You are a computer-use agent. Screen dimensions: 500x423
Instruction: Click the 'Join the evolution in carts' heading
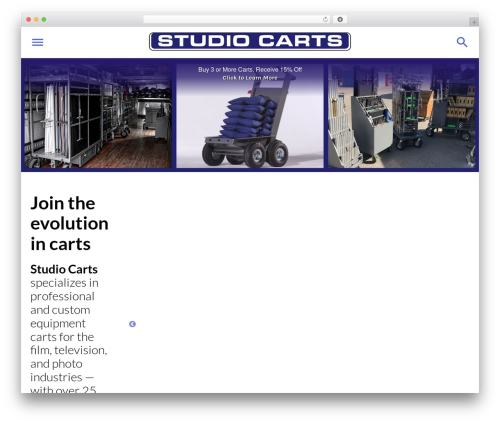click(69, 224)
